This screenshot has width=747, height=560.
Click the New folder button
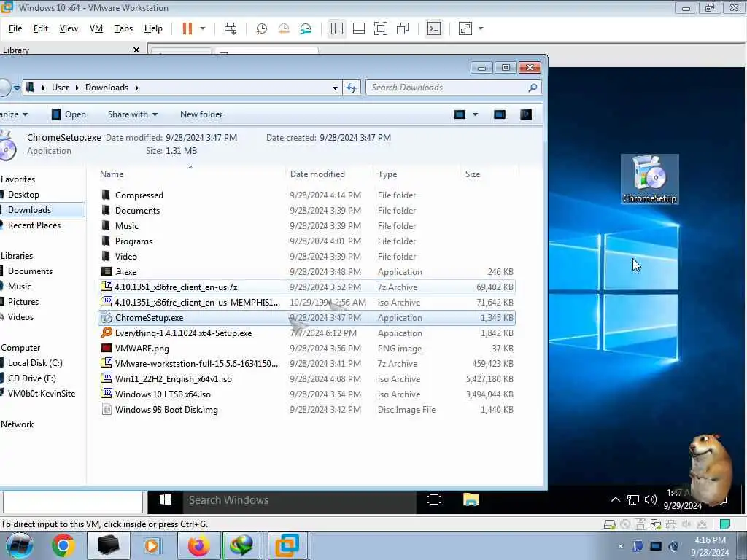[201, 114]
